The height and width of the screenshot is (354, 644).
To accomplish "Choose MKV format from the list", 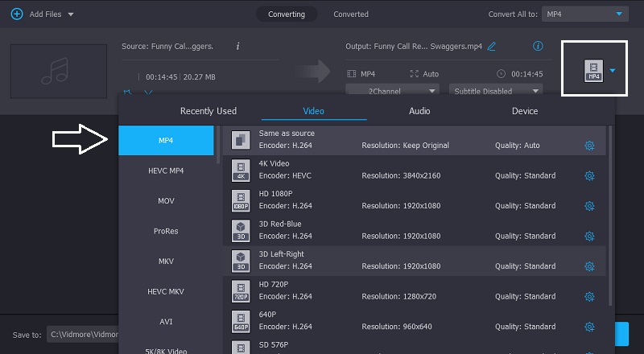I will (165, 261).
